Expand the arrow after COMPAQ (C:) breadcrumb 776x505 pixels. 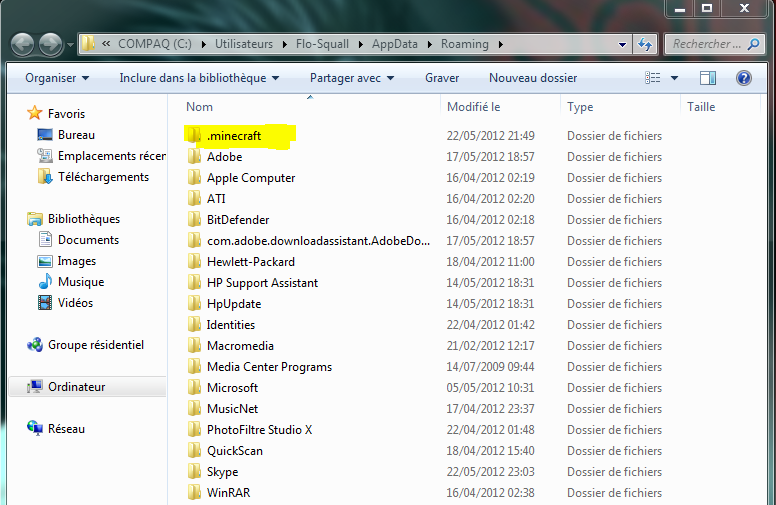tap(203, 45)
